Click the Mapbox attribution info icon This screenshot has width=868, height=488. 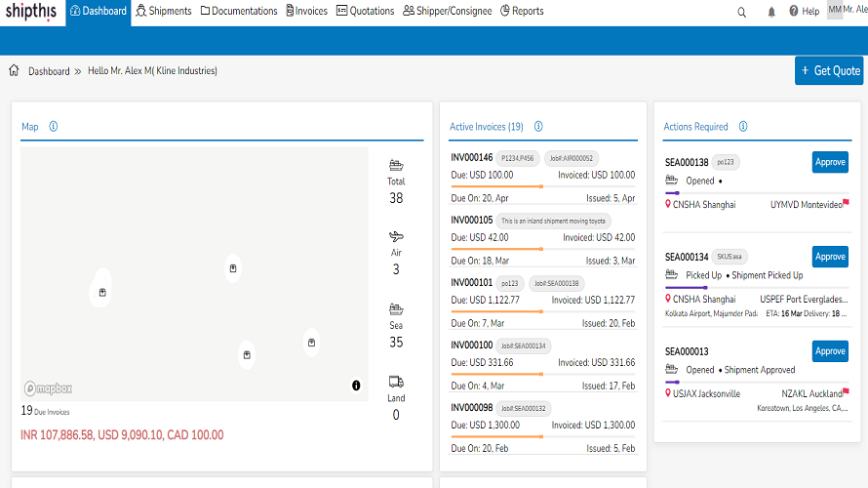pyautogui.click(x=356, y=385)
